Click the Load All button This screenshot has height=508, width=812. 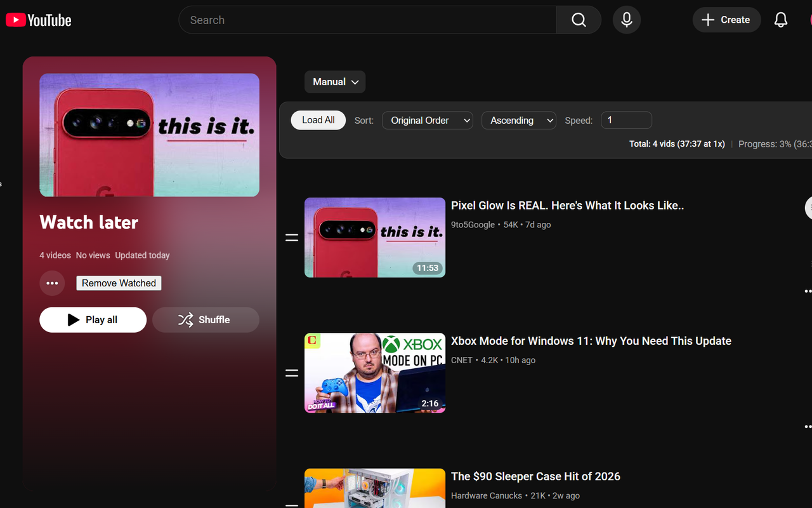pos(318,120)
